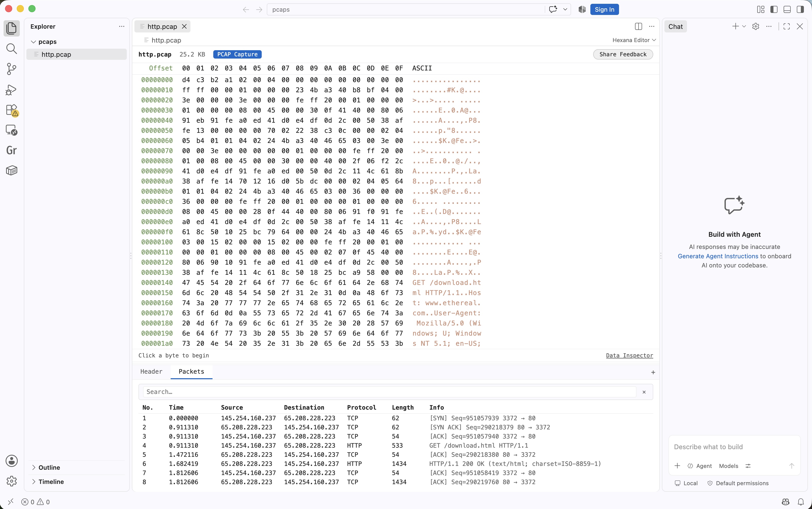Toggle the secondary side bar
The height and width of the screenshot is (509, 812).
(800, 9)
